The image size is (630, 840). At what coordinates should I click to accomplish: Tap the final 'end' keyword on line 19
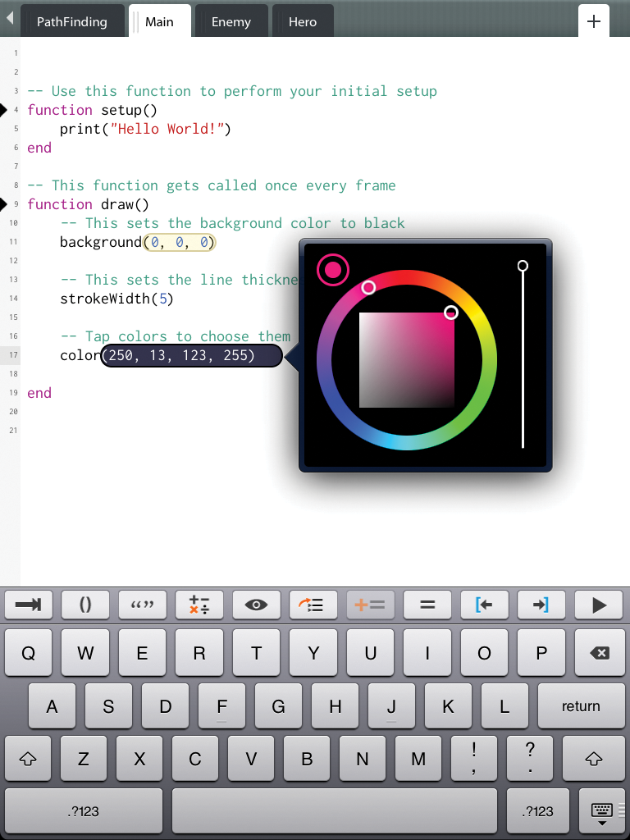click(39, 393)
